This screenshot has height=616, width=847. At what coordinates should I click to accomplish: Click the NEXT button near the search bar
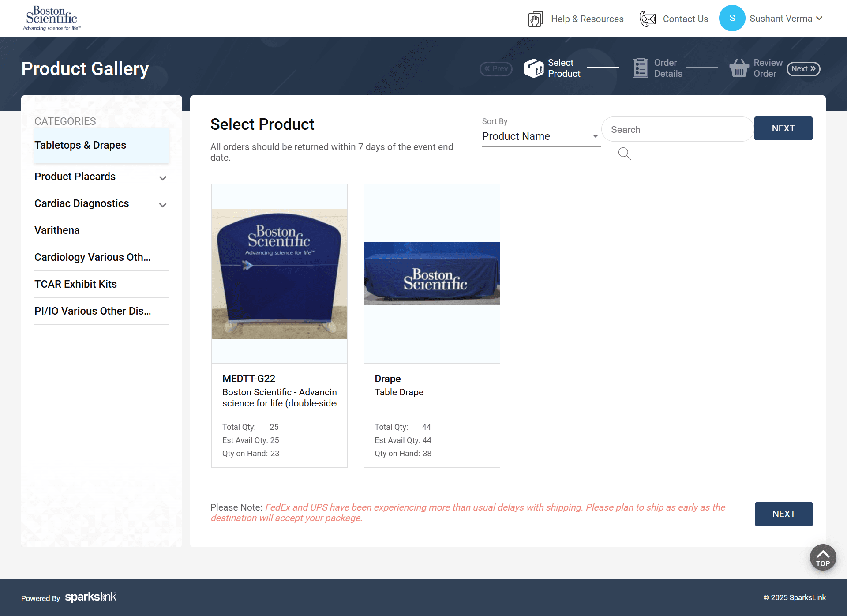coord(783,128)
